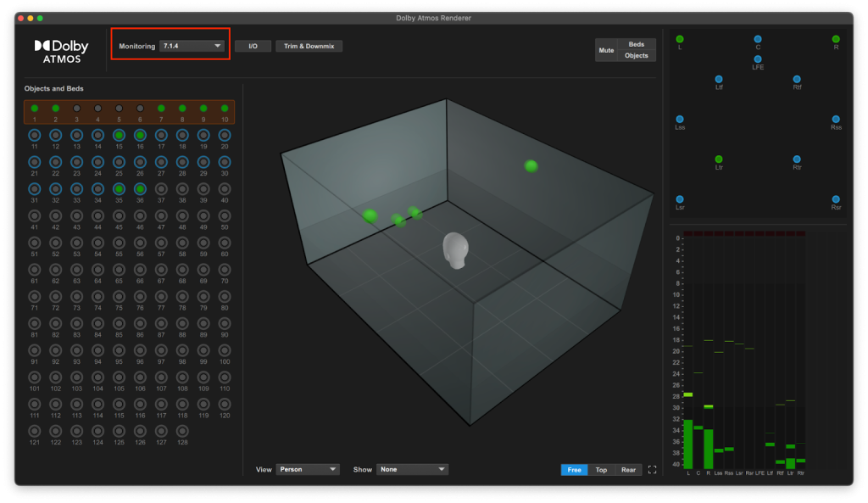This screenshot has width=868, height=503.
Task: Select object 77 indicator
Action: coord(161,296)
